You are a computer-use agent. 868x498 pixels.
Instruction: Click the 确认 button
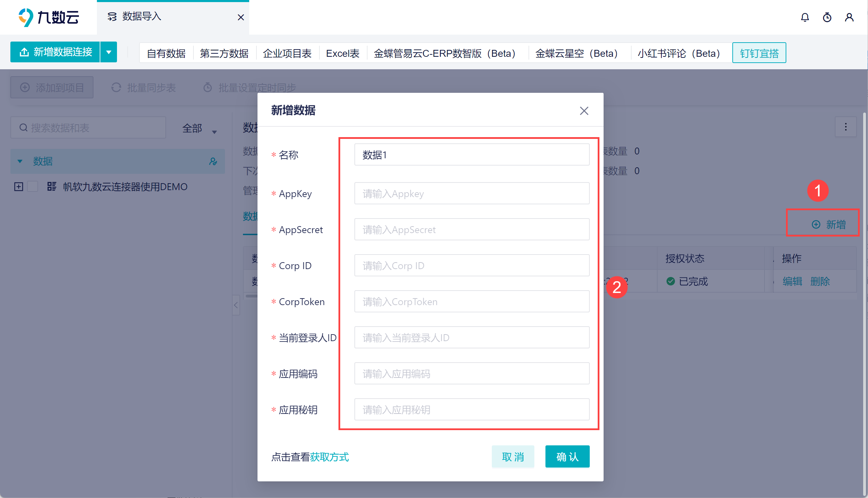[567, 457]
